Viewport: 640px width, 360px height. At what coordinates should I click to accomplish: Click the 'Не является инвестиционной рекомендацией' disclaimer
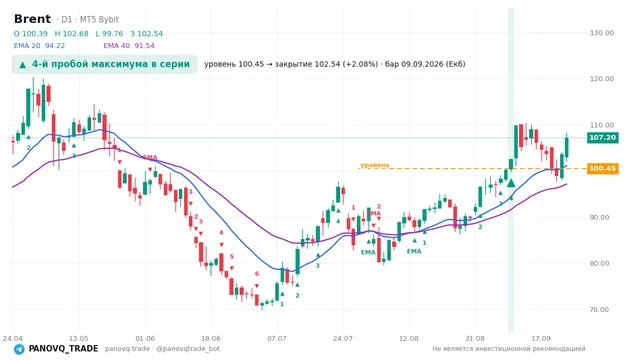point(509,349)
